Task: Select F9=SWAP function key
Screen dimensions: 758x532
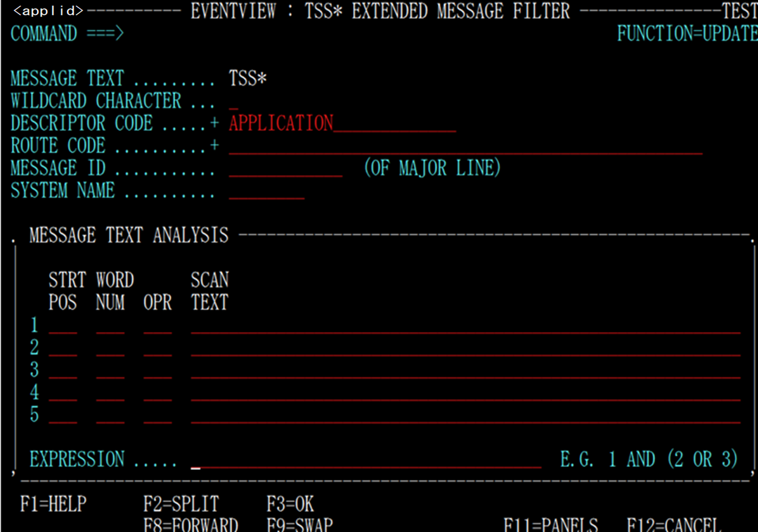Action: (300, 524)
